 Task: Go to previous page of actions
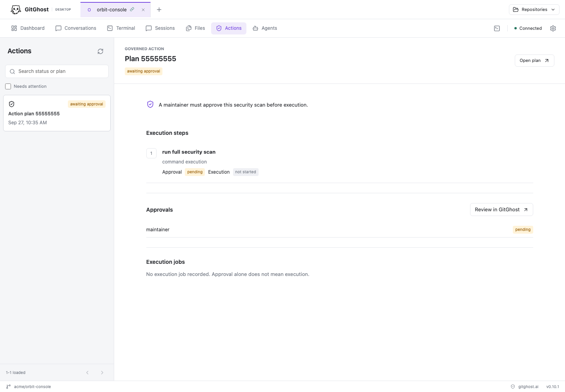[87, 373]
